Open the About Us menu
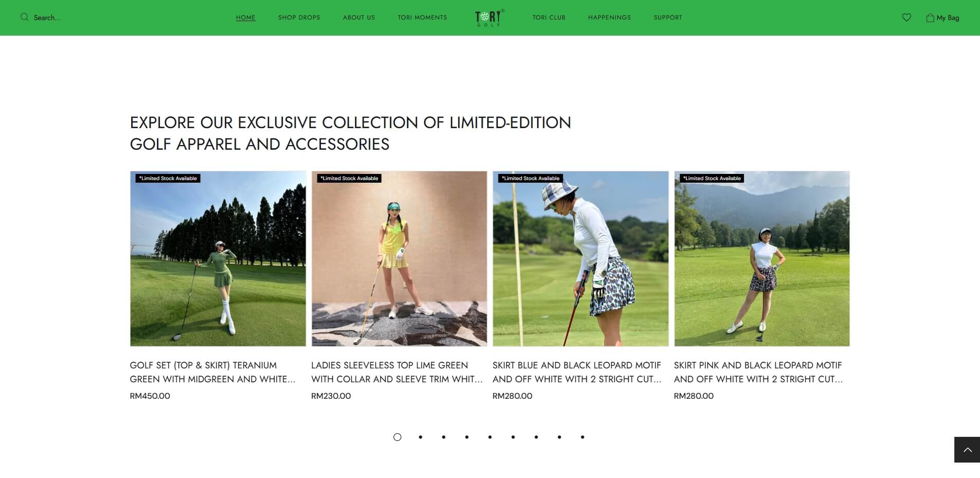The image size is (980, 478). pos(359,17)
